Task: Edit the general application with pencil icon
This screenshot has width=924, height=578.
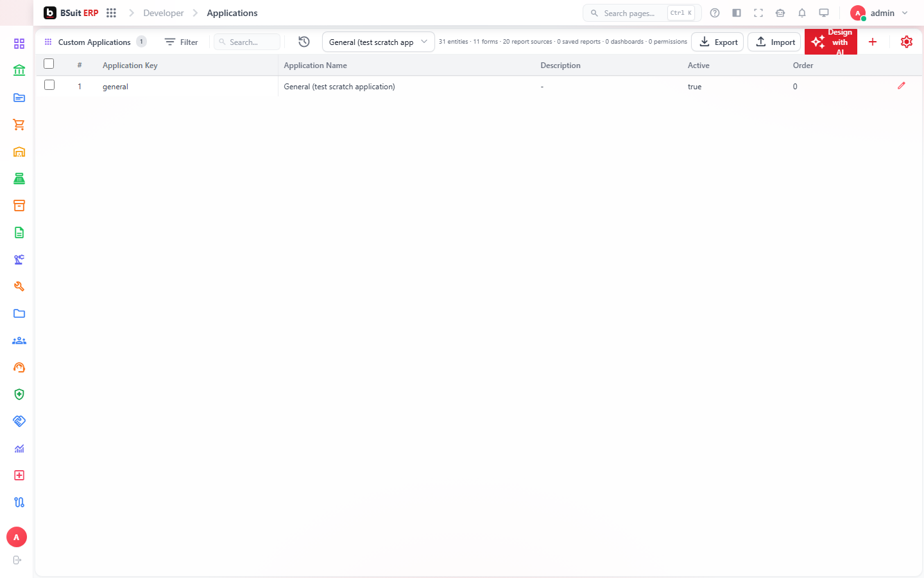Action: tap(902, 85)
